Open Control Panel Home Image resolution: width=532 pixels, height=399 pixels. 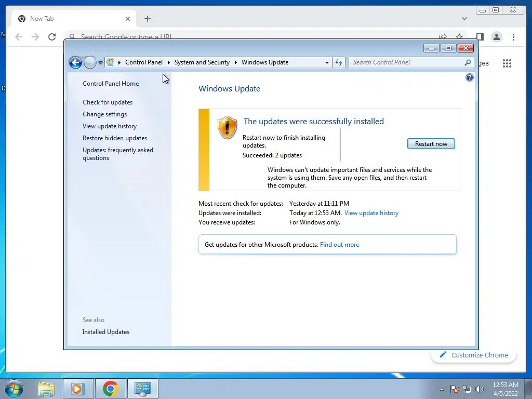111,84
